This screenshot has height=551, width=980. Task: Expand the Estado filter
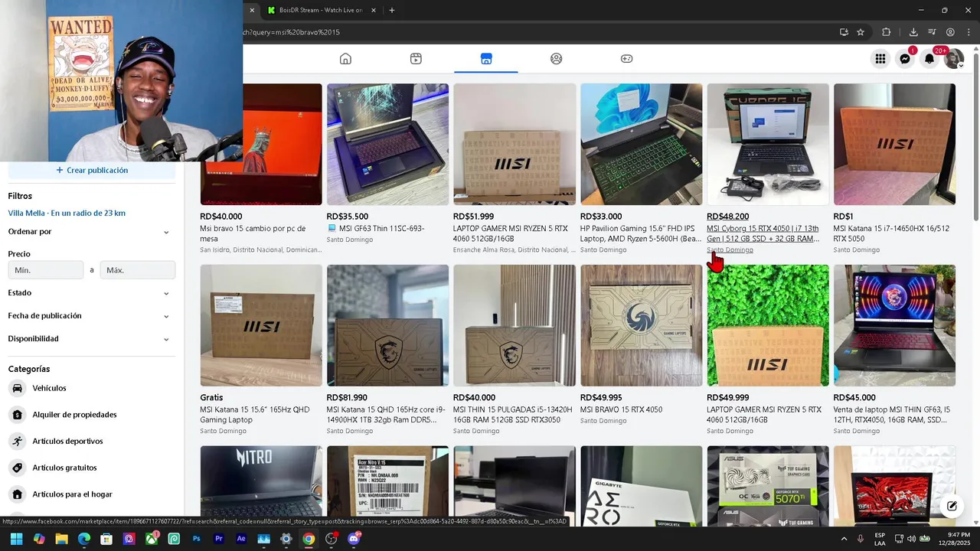click(x=92, y=292)
